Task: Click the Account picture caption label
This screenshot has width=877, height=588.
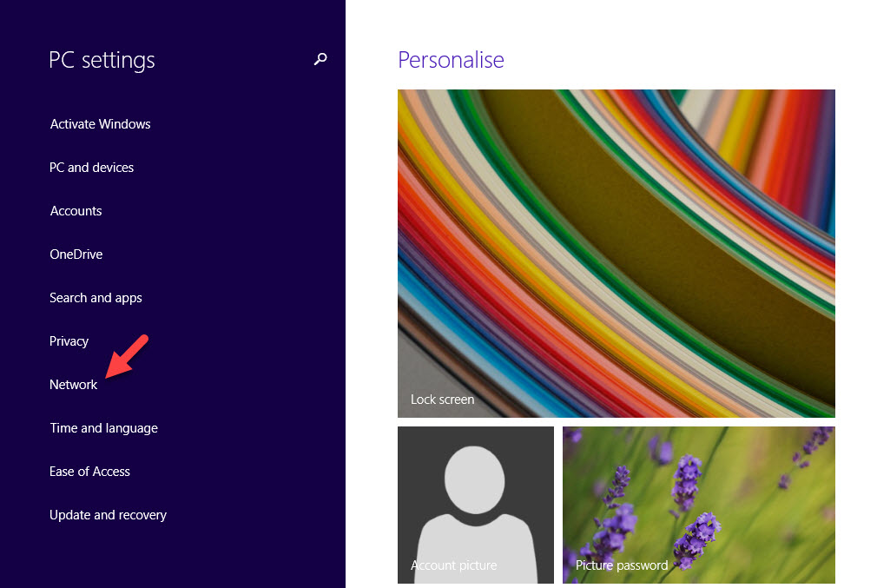Action: pos(453,565)
